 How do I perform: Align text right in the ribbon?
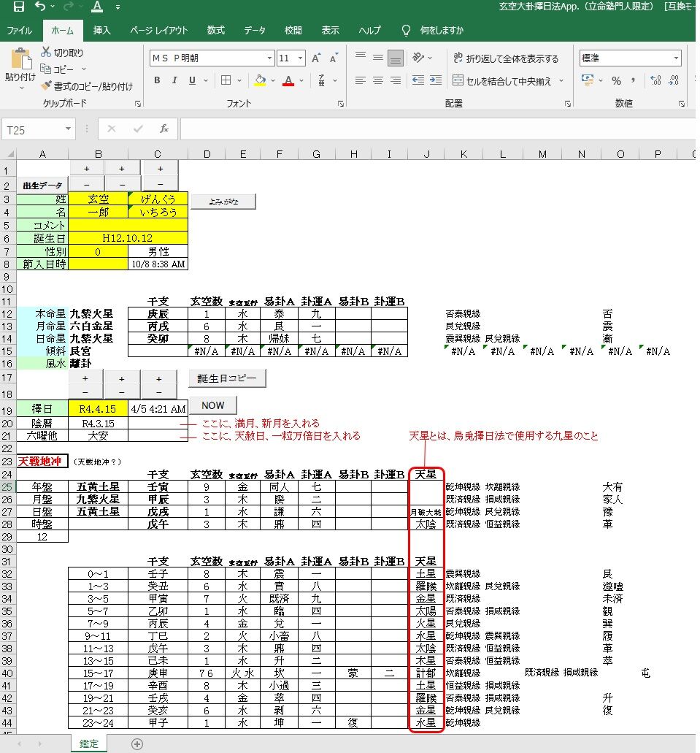(396, 80)
